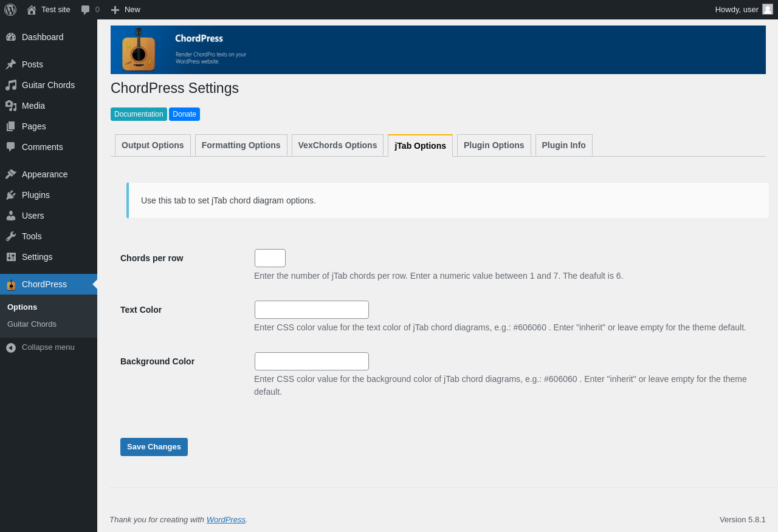
Task: Click the Documentation button
Action: coord(139,114)
